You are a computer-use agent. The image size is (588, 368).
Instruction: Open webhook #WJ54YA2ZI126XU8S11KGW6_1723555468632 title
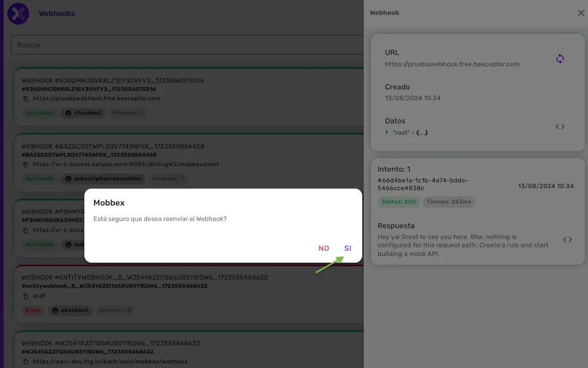point(111,343)
